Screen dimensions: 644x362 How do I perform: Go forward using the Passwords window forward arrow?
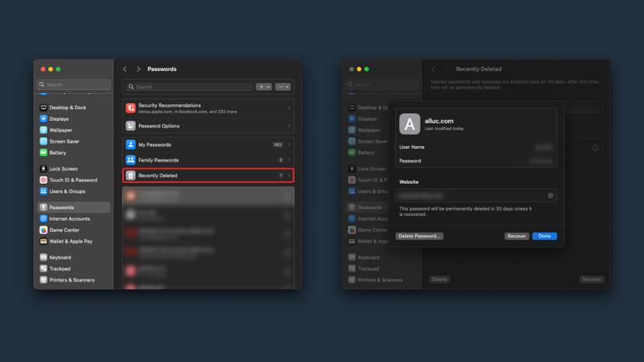coord(138,69)
